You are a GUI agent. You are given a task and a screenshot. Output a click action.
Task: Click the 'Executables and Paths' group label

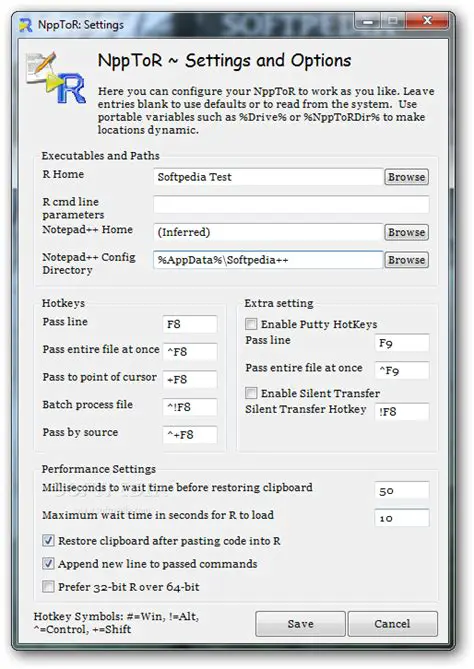point(100,155)
